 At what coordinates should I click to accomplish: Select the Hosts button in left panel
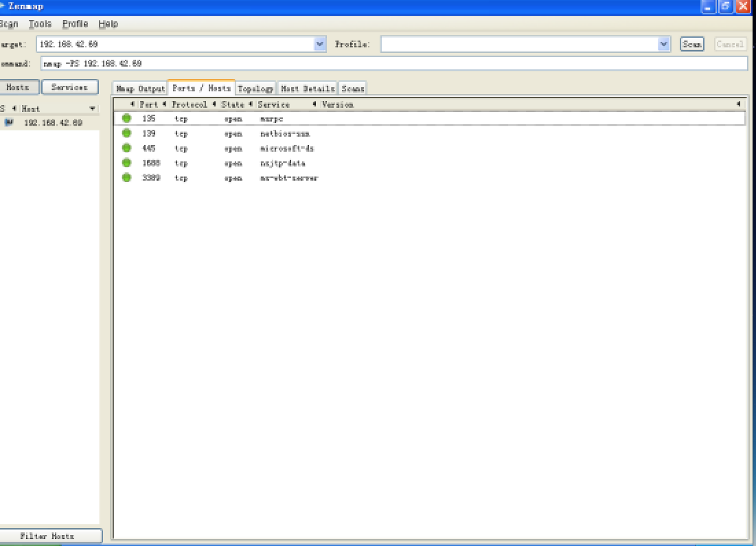pos(18,87)
